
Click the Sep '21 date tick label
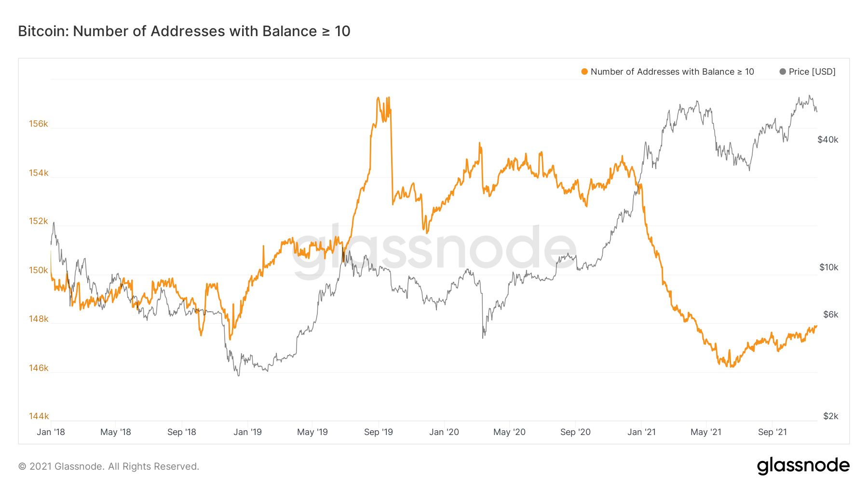pyautogui.click(x=773, y=432)
